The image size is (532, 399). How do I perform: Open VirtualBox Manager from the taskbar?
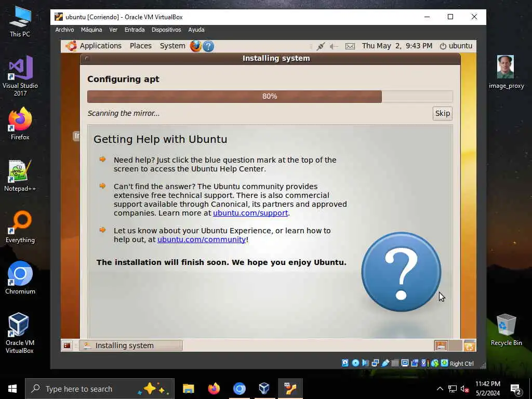point(264,389)
